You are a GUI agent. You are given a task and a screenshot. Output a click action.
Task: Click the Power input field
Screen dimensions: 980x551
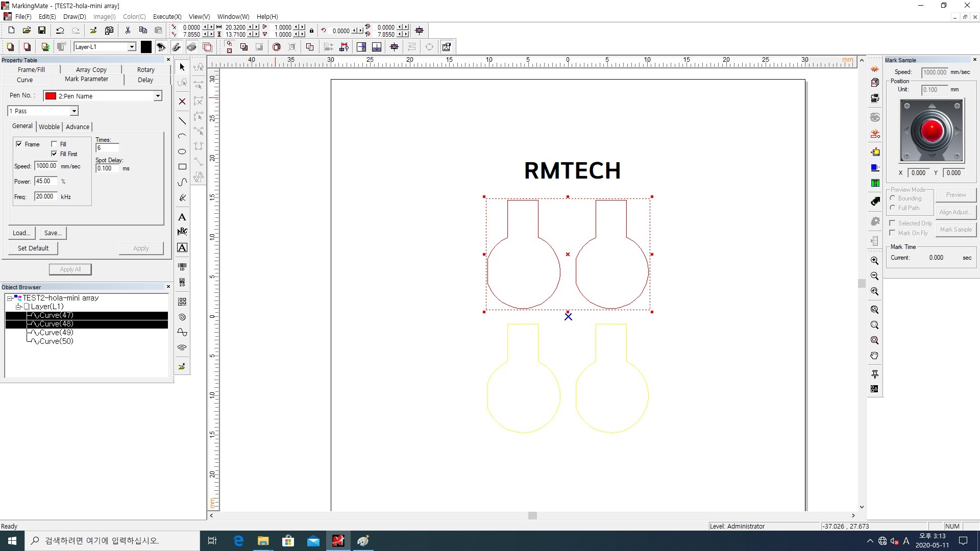point(46,181)
